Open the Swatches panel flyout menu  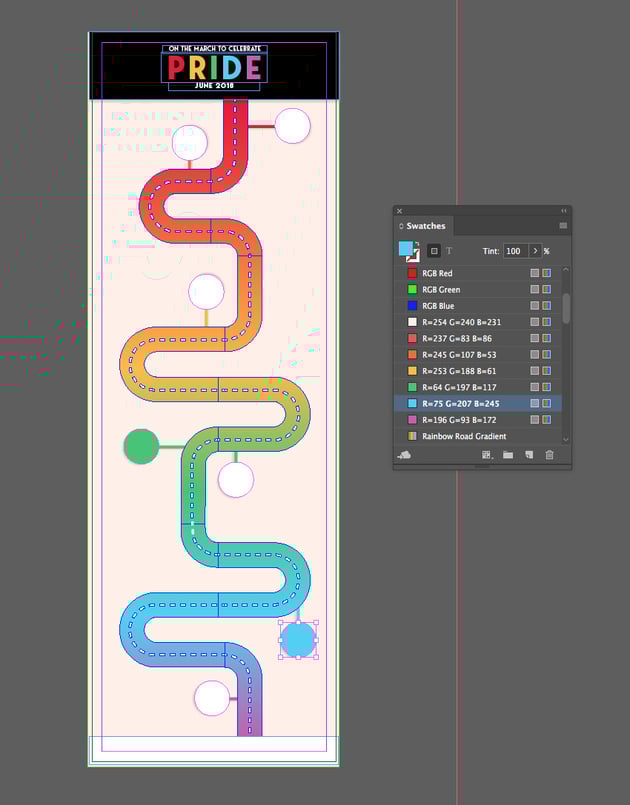(x=563, y=226)
